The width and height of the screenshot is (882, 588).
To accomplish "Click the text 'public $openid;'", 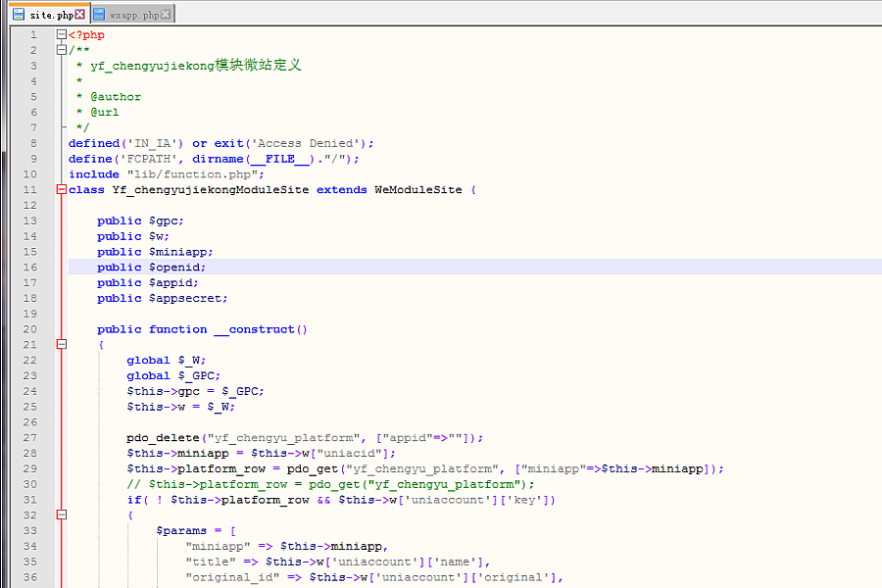I will pos(151,268).
